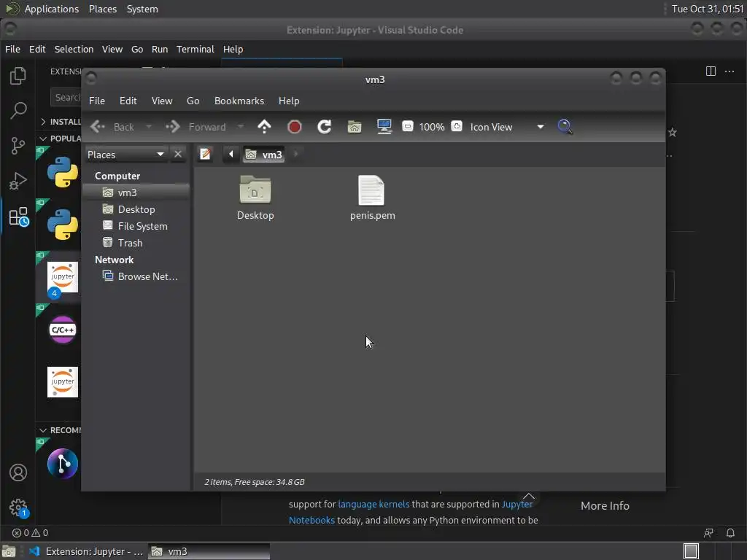Click Forward navigation button
The image size is (747, 560).
point(196,127)
